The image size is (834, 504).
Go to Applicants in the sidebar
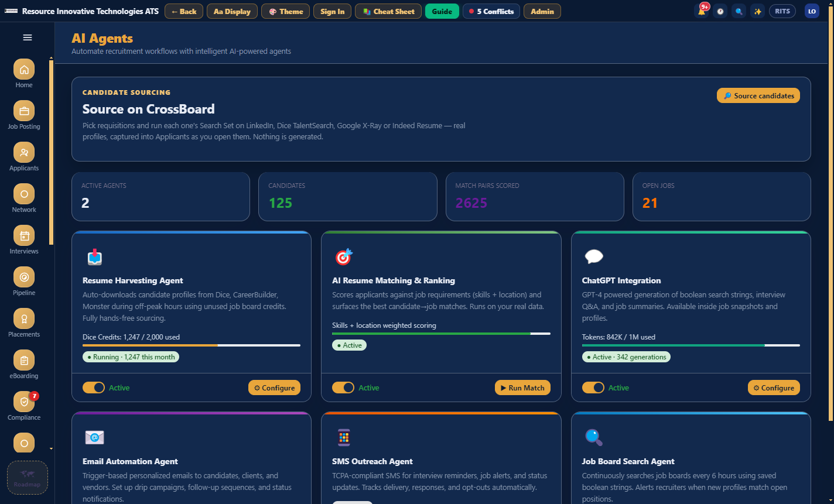click(24, 153)
